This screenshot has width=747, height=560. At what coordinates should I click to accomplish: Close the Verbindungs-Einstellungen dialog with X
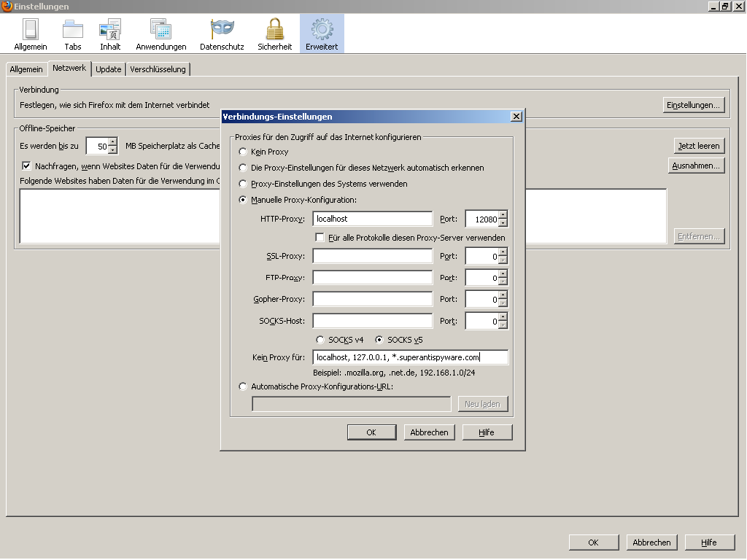pyautogui.click(x=516, y=117)
